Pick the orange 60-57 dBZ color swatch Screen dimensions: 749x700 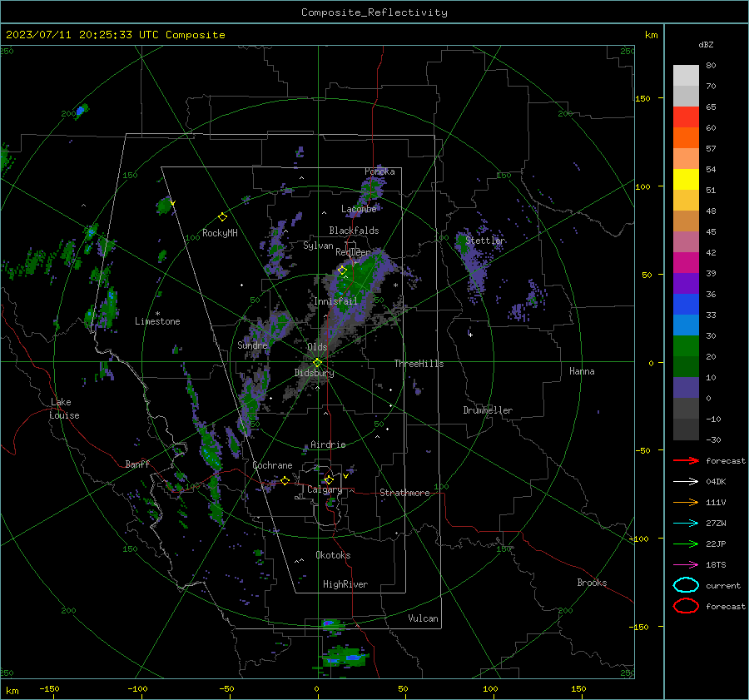coord(686,138)
